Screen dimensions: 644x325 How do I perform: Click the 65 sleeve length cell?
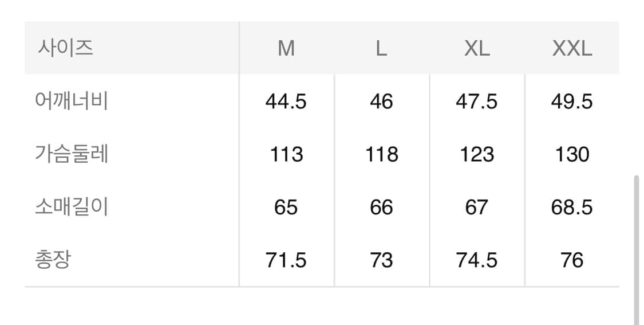[286, 207]
